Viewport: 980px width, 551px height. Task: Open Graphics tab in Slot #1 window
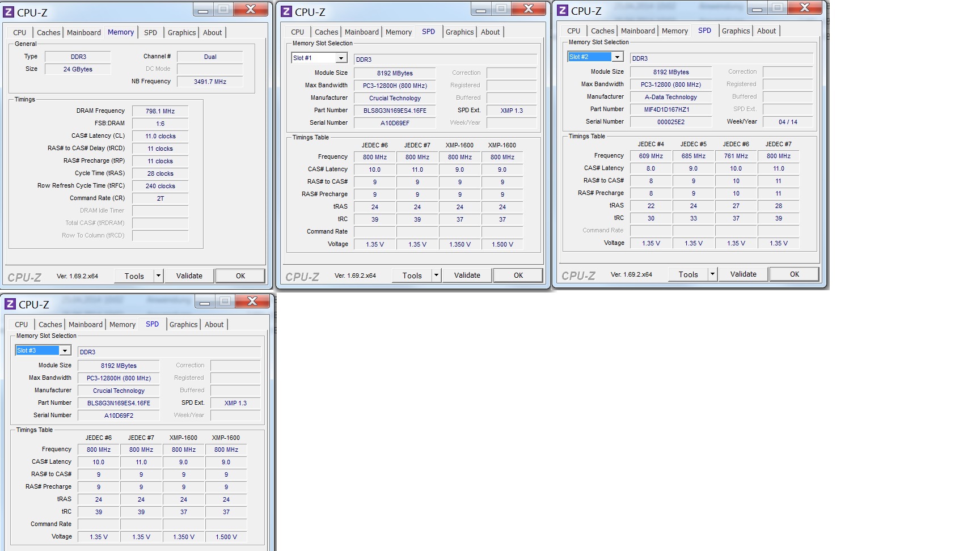pyautogui.click(x=459, y=32)
